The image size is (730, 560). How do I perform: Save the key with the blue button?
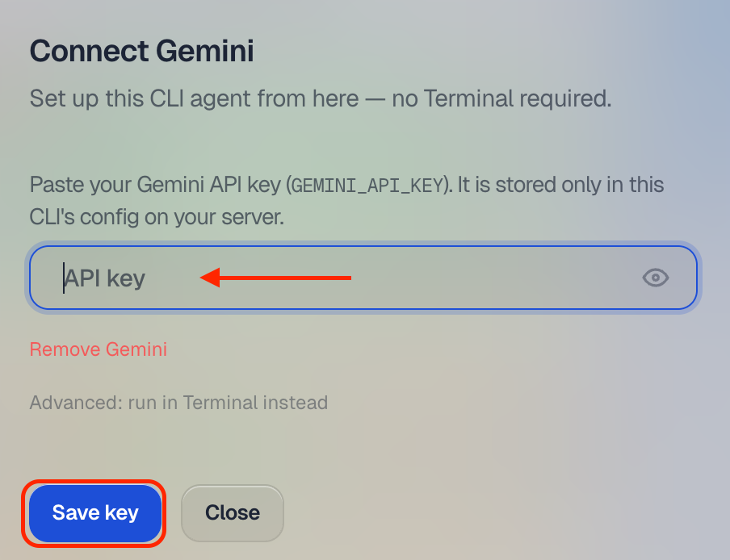coord(95,513)
